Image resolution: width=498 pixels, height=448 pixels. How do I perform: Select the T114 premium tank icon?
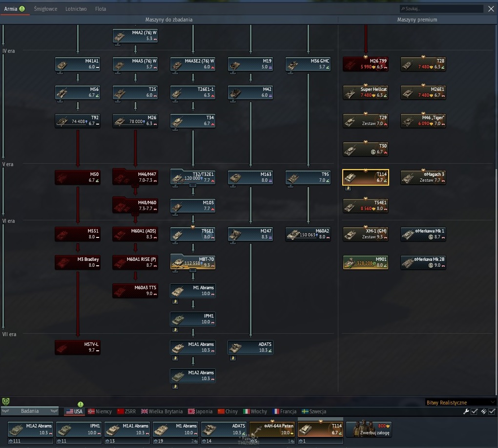[366, 177]
